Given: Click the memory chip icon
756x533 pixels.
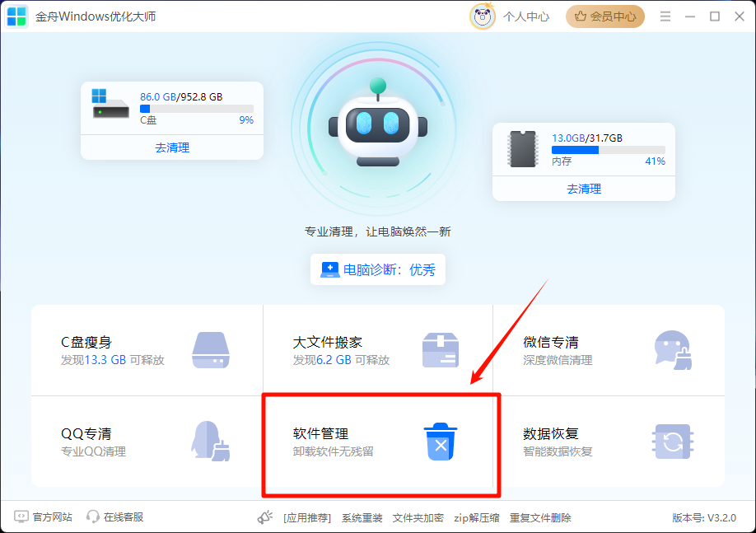Looking at the screenshot, I should click(523, 149).
